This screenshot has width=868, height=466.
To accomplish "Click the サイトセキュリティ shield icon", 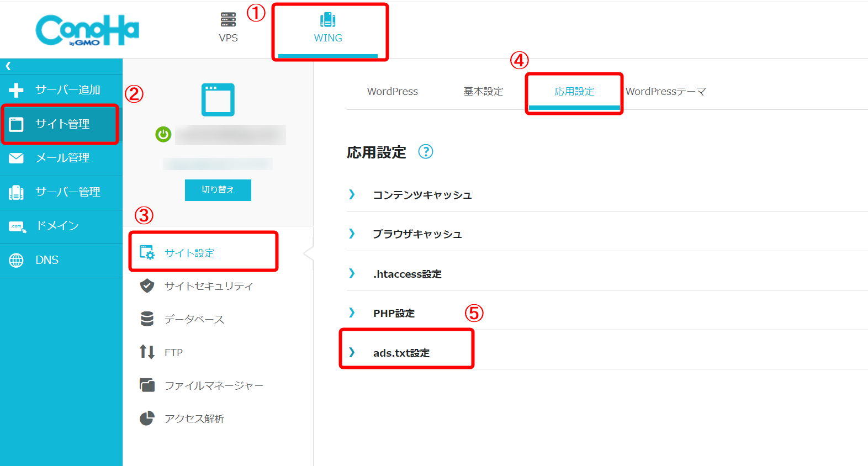I will click(147, 285).
